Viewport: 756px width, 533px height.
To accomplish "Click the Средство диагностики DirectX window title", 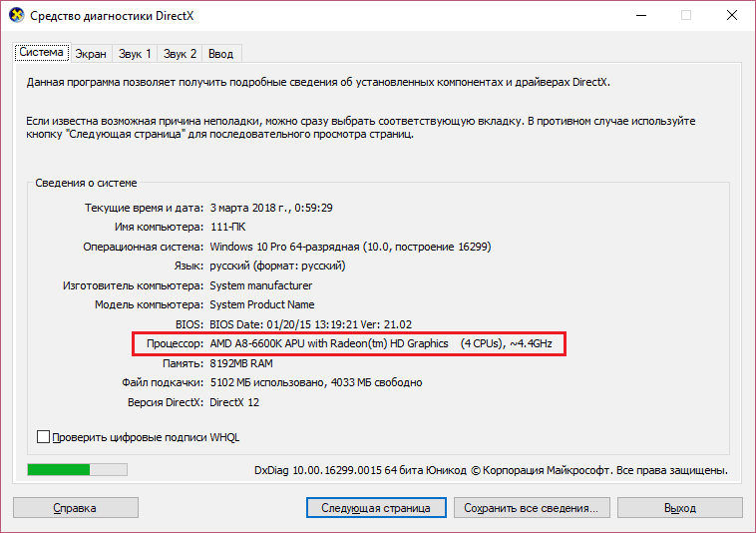I will click(x=112, y=16).
